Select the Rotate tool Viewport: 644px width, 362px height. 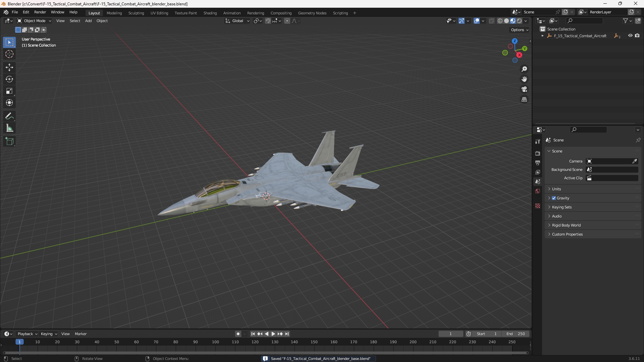tap(9, 79)
